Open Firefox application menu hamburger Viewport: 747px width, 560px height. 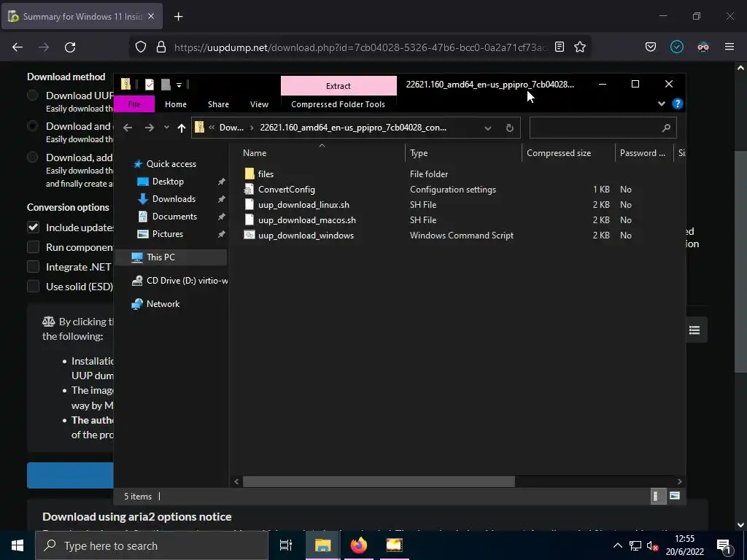(x=729, y=47)
